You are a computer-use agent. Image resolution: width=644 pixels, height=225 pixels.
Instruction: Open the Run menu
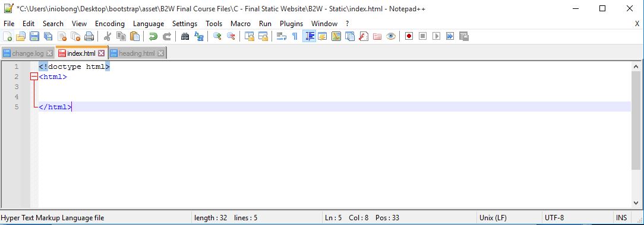pos(265,24)
